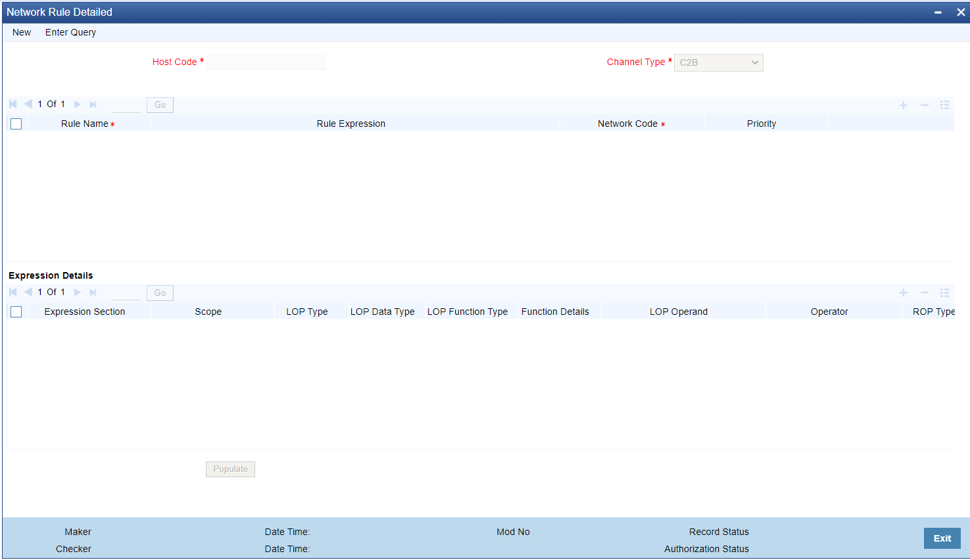Select all rows in Expression Details checkbox
The height and width of the screenshot is (560, 970).
[x=16, y=312]
